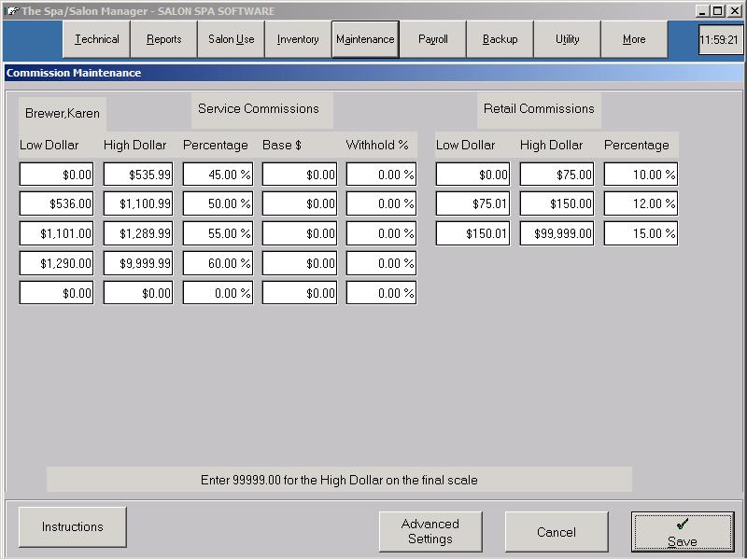Click the 12.00 % retail percentage field
The height and width of the screenshot is (560, 747).
641,203
